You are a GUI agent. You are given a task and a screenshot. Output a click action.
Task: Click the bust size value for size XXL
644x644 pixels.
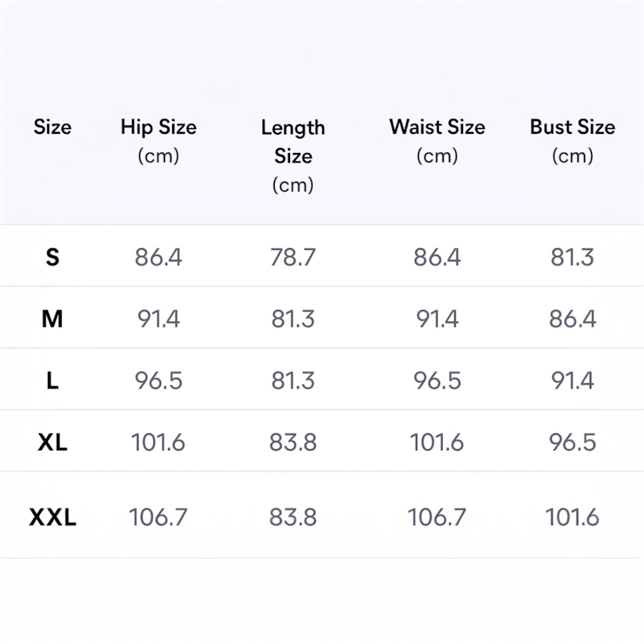coord(572,517)
